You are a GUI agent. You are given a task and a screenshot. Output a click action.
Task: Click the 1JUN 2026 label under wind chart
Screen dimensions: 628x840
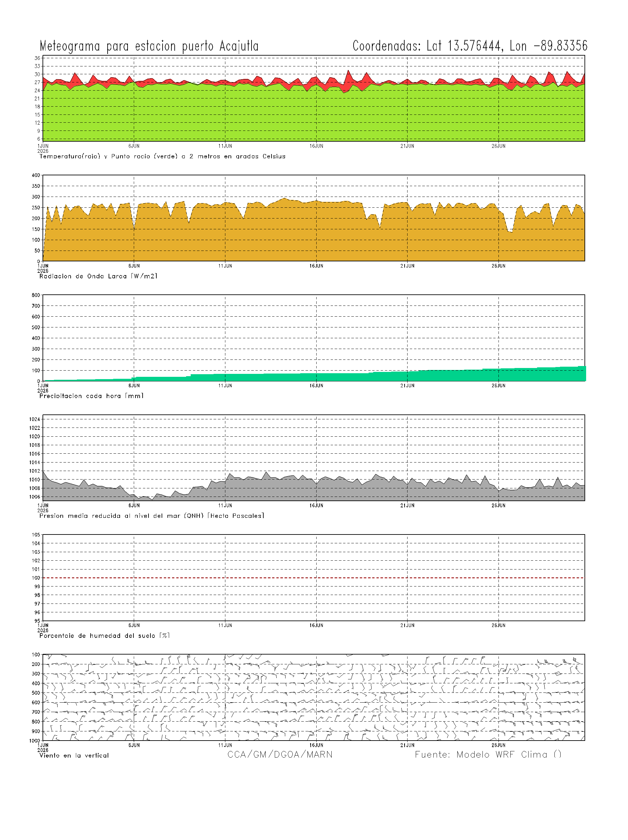point(43,747)
